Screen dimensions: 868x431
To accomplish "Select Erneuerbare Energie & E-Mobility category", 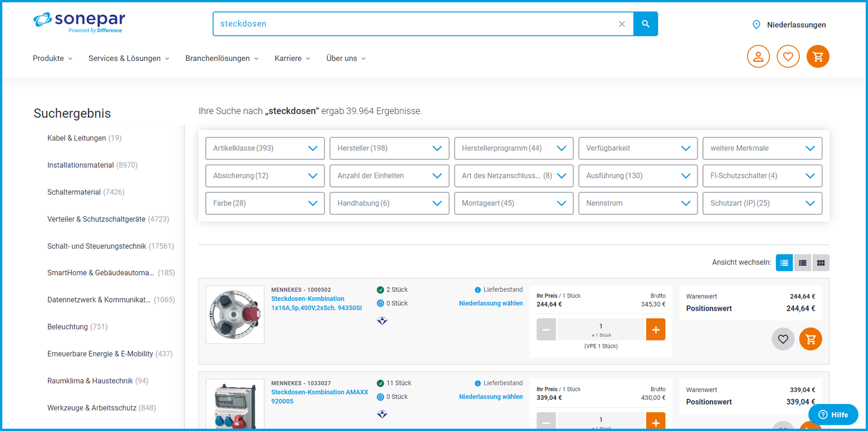I will 110,354.
